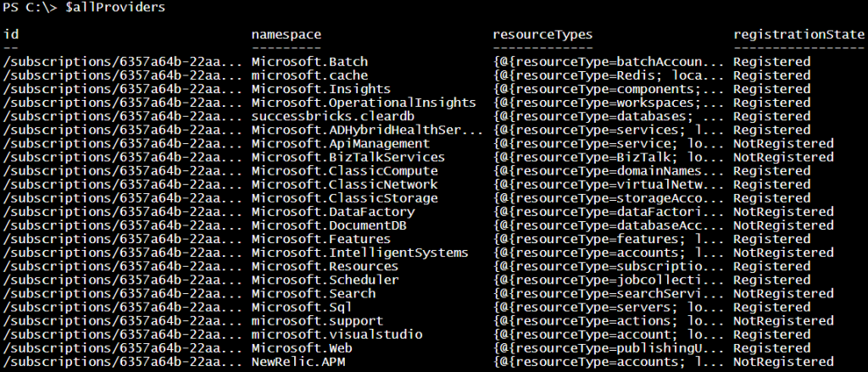
Task: Click NotRegistered state for Microsoft.ApiManagement
Action: (783, 143)
